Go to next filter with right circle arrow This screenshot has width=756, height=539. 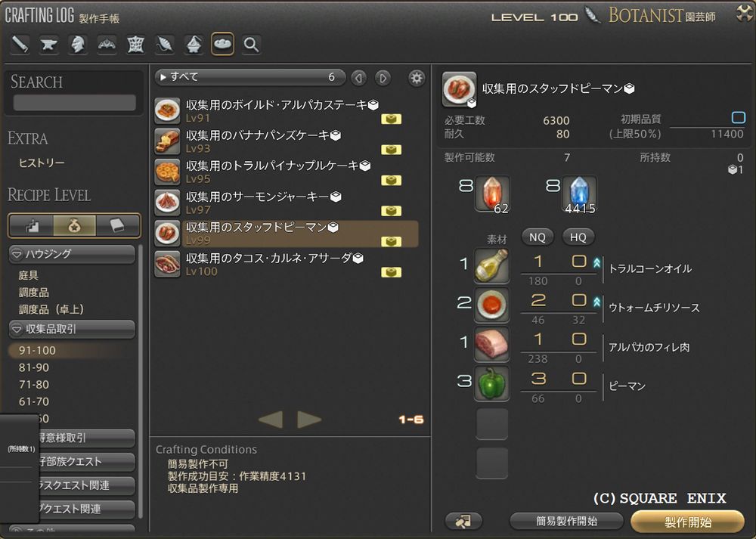pos(383,78)
